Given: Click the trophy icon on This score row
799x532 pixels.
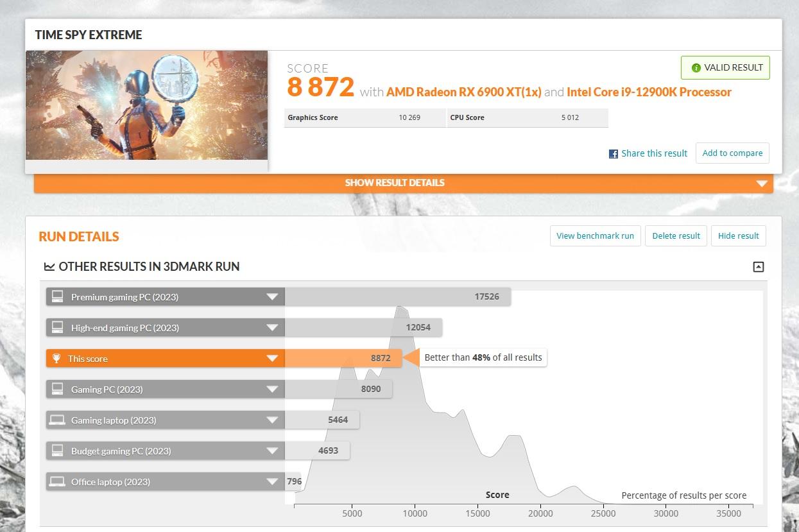Looking at the screenshot, I should coord(56,359).
